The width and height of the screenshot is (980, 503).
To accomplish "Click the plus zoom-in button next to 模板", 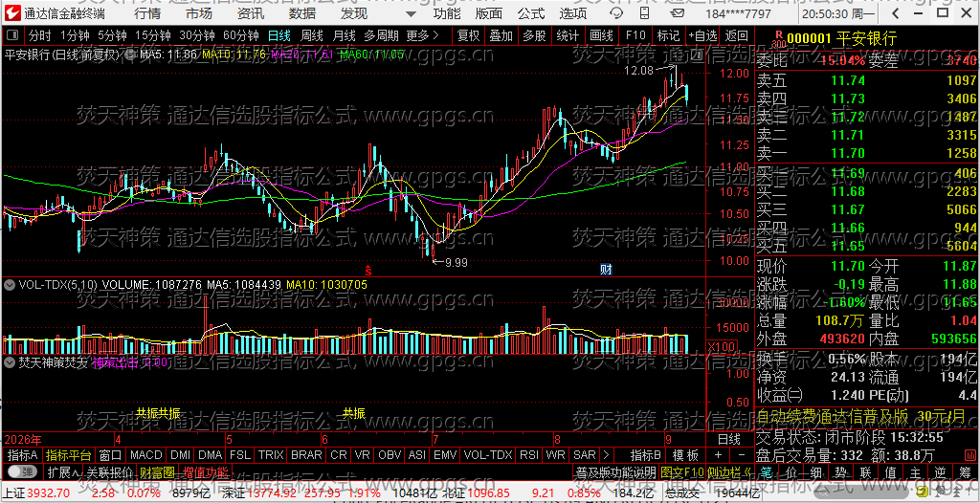I will pyautogui.click(x=718, y=455).
